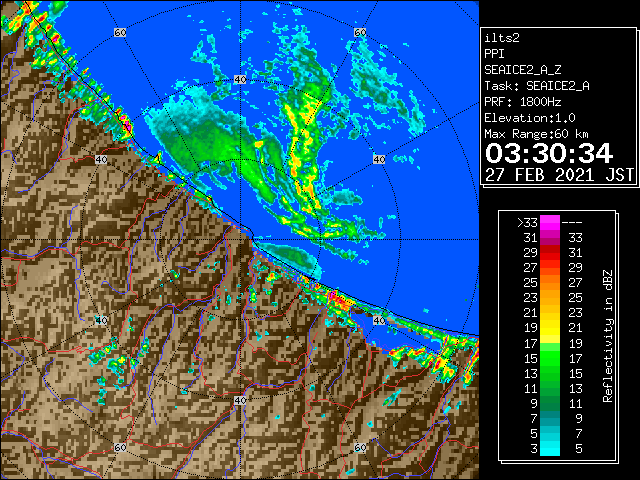Viewport: 640px width, 480px height.
Task: Click the 40 km ring label directly south of center
Action: click(x=240, y=400)
